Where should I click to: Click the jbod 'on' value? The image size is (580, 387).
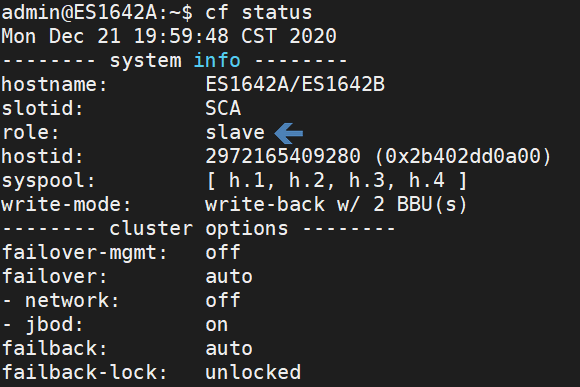coord(217,325)
